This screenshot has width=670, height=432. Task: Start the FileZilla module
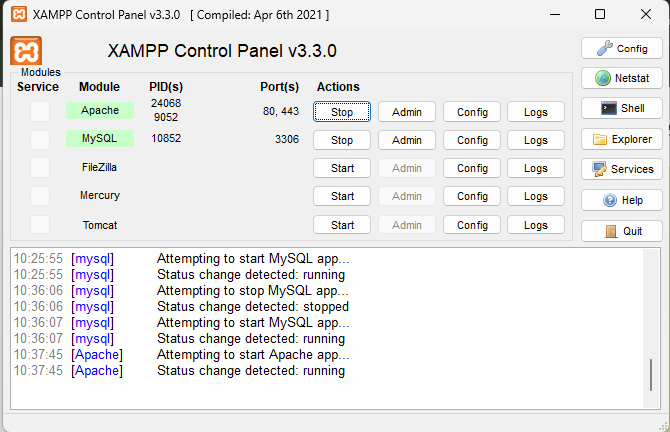tap(342, 168)
